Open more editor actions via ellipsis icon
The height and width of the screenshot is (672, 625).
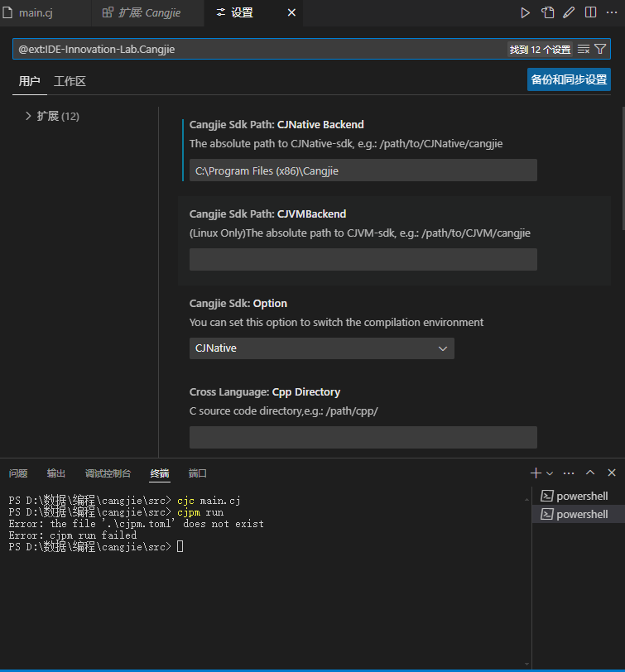tap(612, 12)
